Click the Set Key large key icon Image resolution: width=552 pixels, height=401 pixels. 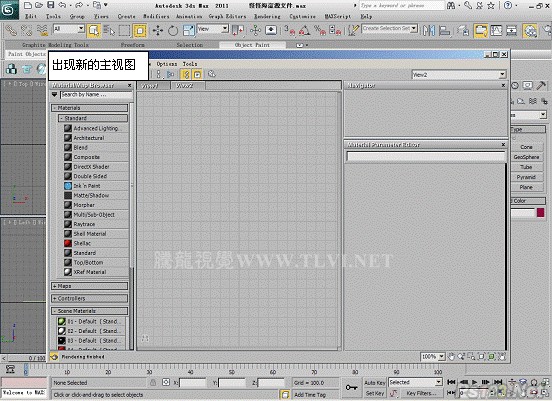[x=351, y=387]
